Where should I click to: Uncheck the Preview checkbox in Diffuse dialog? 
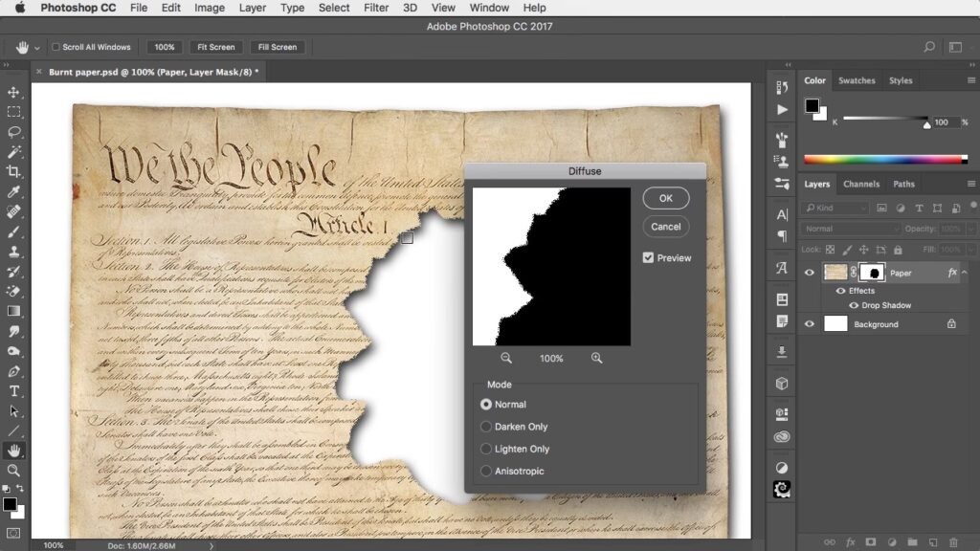(648, 257)
